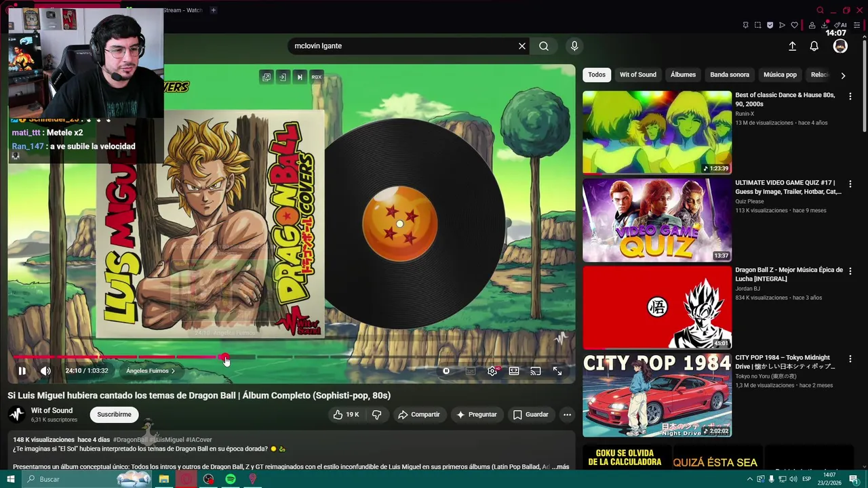The height and width of the screenshot is (488, 868).
Task: Open a new browser tab with the plus icon
Action: (213, 10)
